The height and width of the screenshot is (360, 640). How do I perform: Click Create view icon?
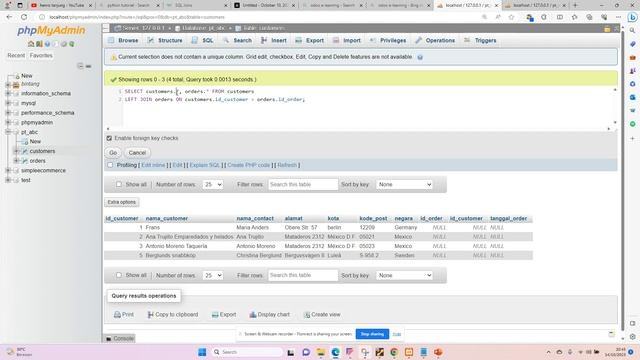pos(307,315)
